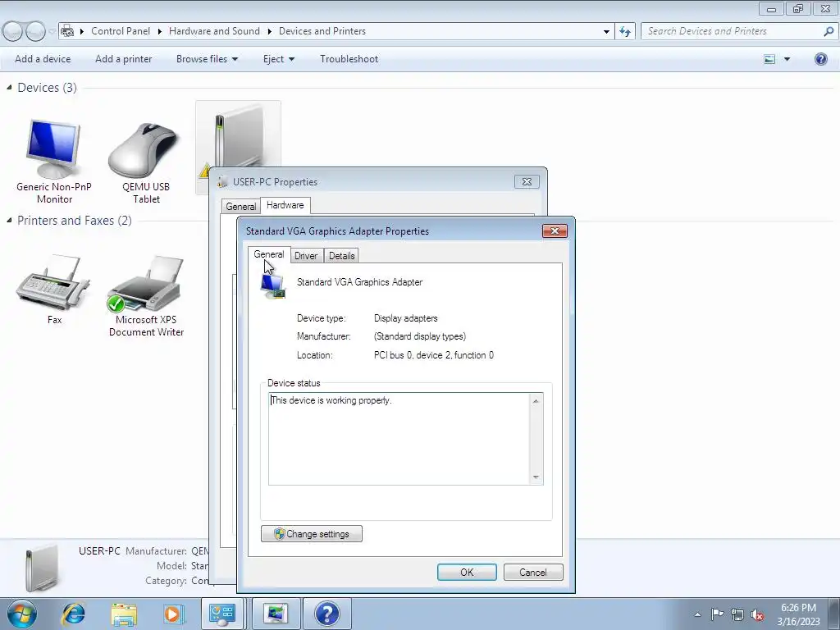
Task: Click the muted volume tray icon
Action: click(x=757, y=614)
